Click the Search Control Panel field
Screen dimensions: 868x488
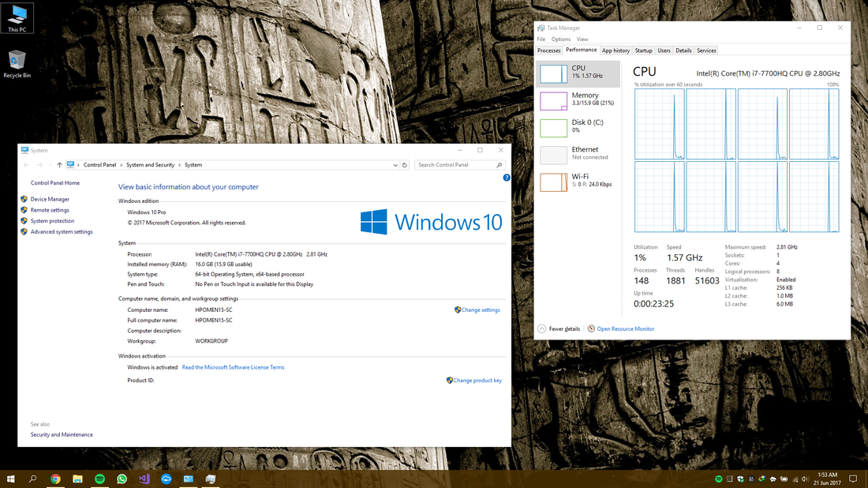pyautogui.click(x=459, y=165)
